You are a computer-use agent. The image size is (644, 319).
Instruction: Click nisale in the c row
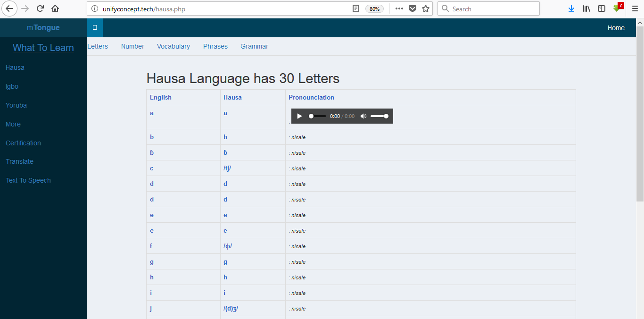298,168
